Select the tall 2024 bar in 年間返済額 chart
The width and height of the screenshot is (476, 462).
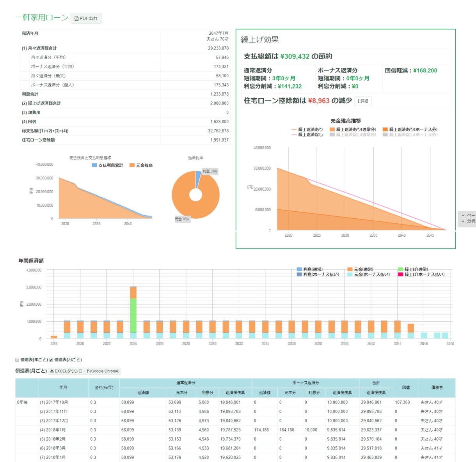[x=133, y=313]
